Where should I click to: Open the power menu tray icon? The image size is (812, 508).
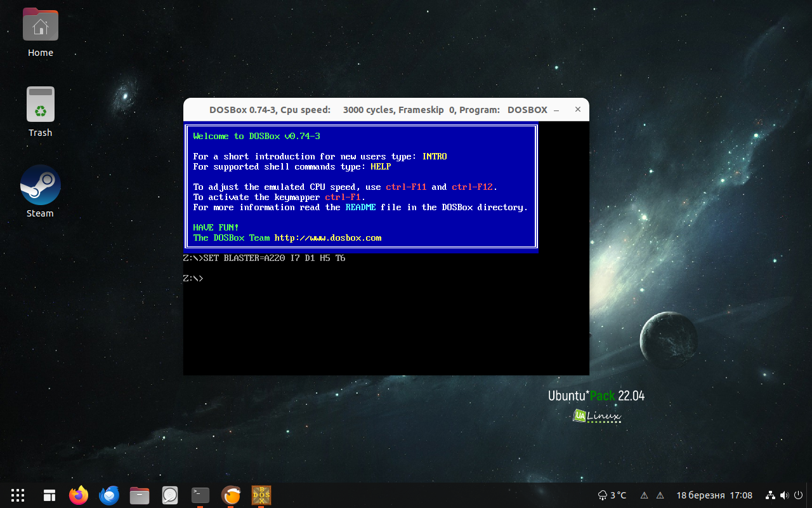(798, 495)
